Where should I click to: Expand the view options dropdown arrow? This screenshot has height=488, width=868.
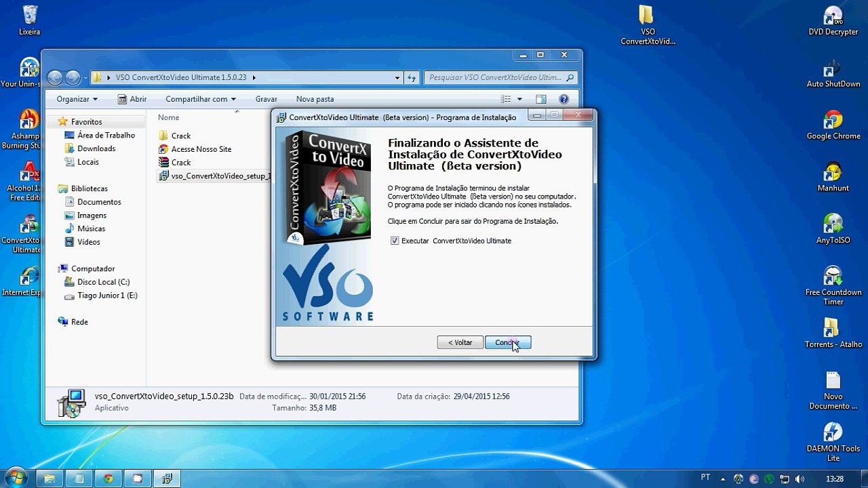pyautogui.click(x=520, y=99)
